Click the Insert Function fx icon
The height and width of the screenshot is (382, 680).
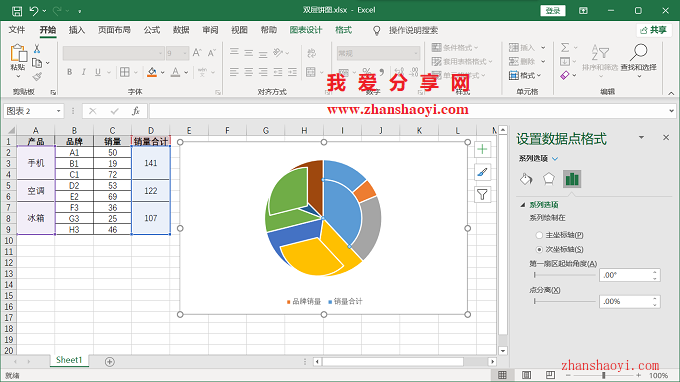pos(136,111)
